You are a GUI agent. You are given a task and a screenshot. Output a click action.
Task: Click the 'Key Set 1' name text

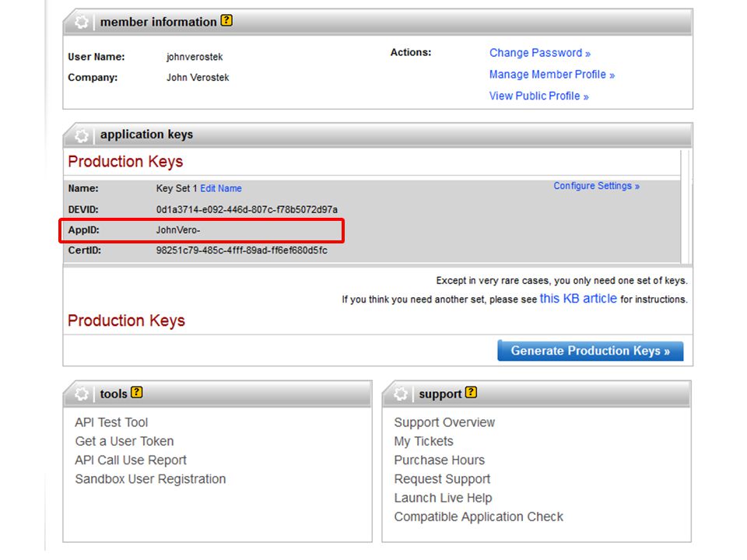pyautogui.click(x=177, y=188)
